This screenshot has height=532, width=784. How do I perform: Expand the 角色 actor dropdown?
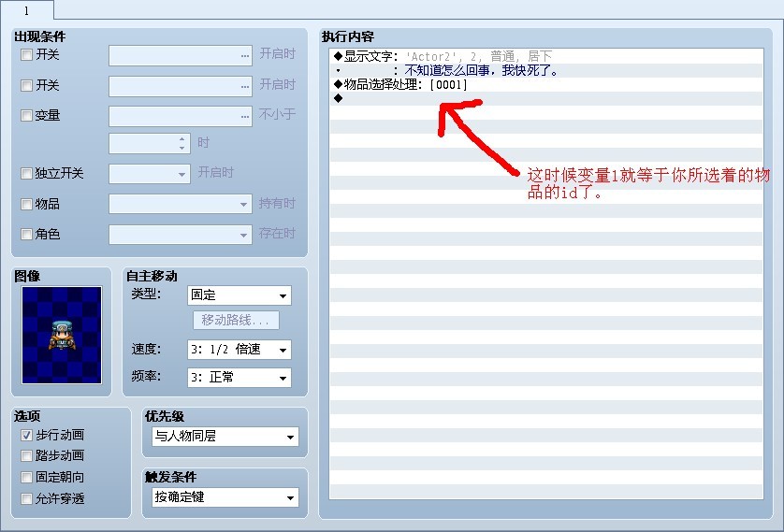point(181,235)
